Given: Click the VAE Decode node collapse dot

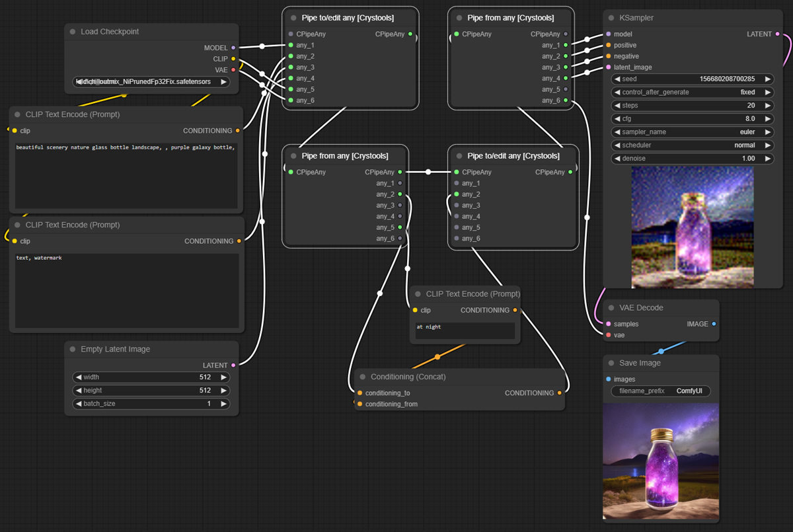Looking at the screenshot, I should (611, 308).
